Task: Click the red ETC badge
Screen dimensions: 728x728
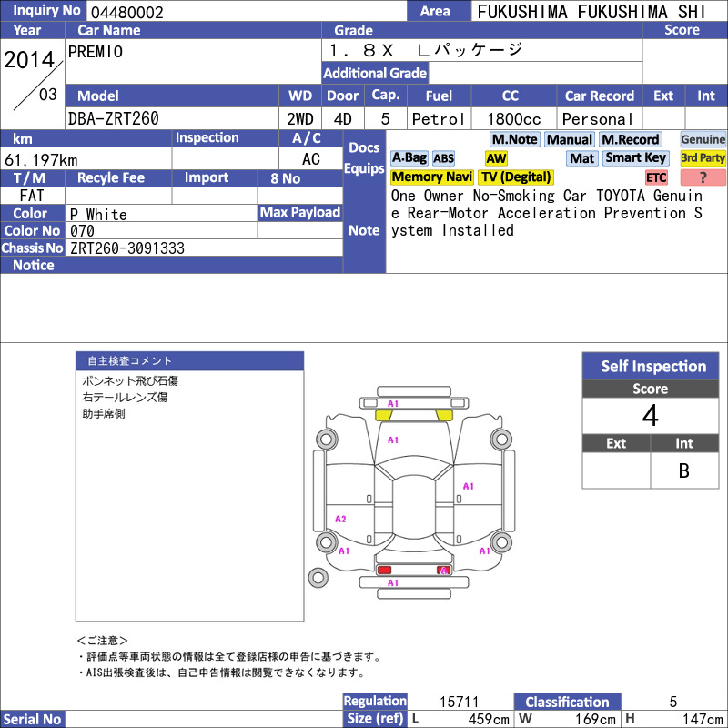Action: [x=656, y=177]
